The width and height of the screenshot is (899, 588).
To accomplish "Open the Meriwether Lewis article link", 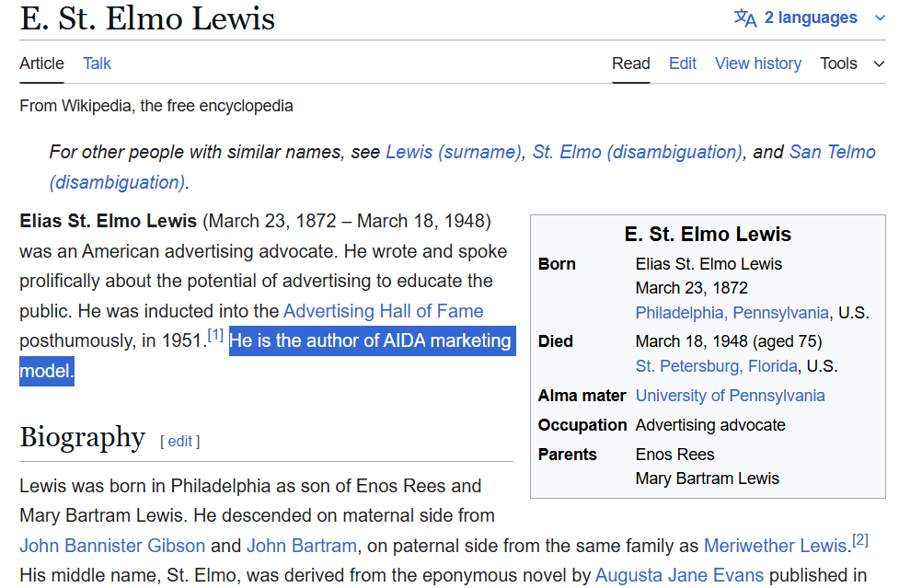I will (775, 546).
